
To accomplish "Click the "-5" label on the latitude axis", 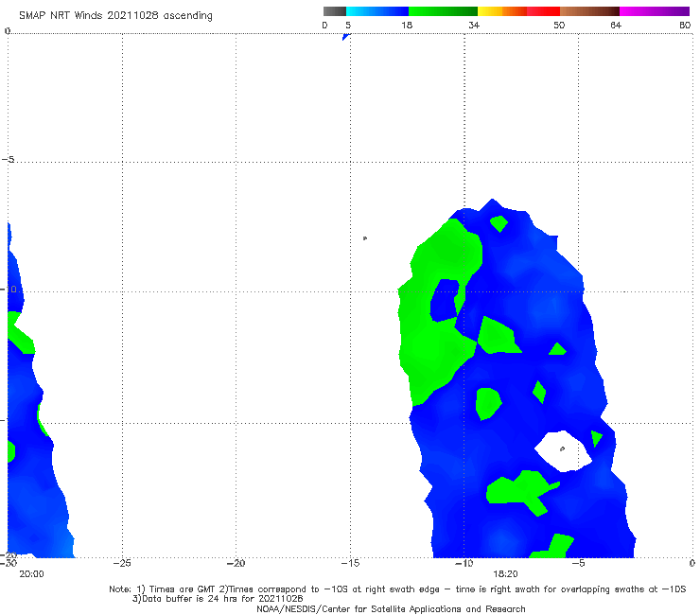I will pyautogui.click(x=9, y=160).
